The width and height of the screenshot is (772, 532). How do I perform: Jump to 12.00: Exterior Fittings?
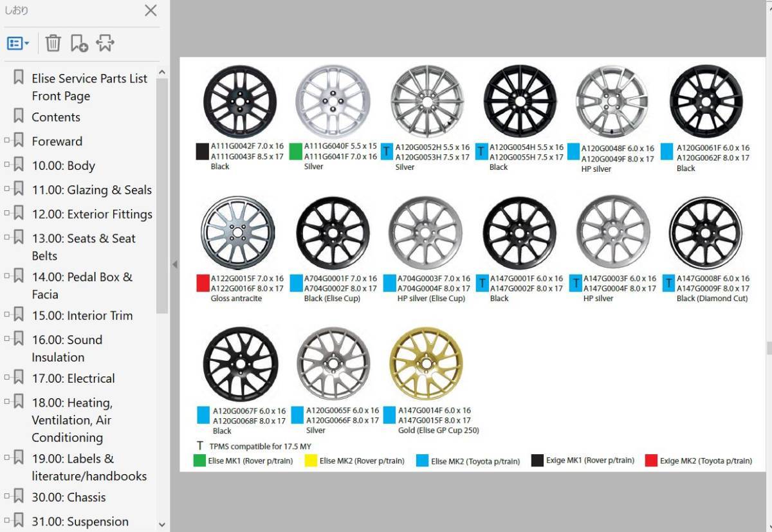(92, 214)
